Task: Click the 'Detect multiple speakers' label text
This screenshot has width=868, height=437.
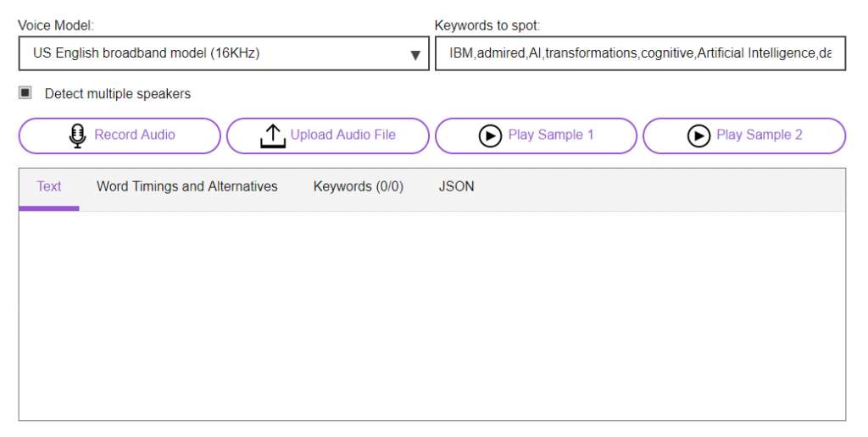Action: (117, 94)
